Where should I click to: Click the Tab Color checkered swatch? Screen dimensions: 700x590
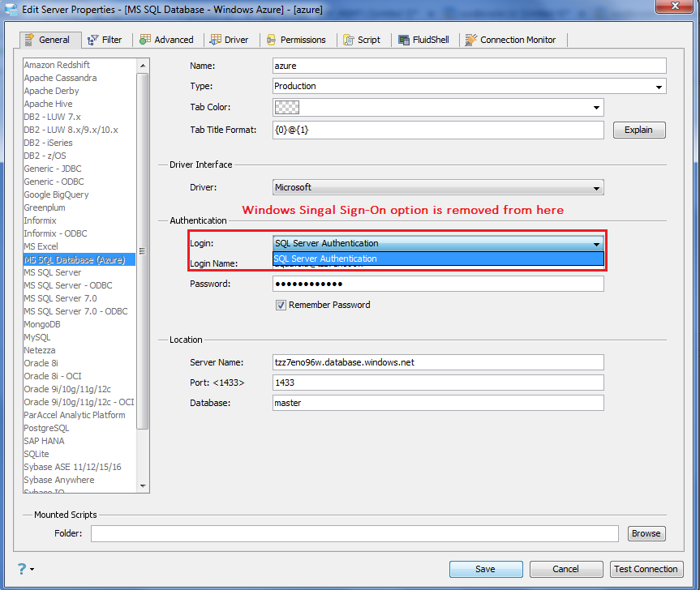287,108
